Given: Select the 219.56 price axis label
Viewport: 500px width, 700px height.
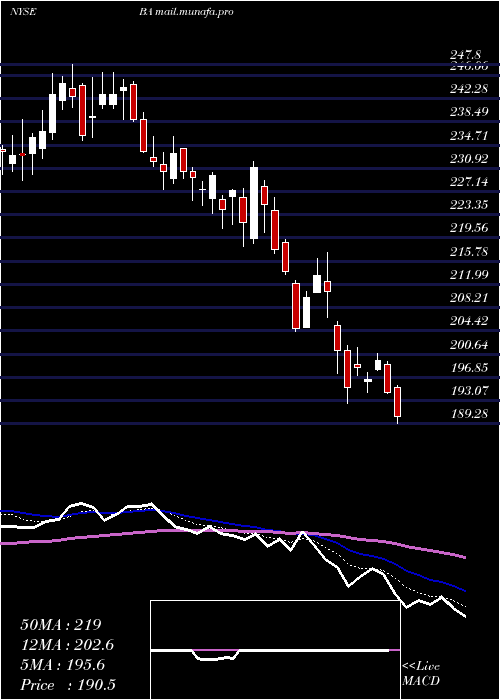Looking at the screenshot, I should click(469, 229).
